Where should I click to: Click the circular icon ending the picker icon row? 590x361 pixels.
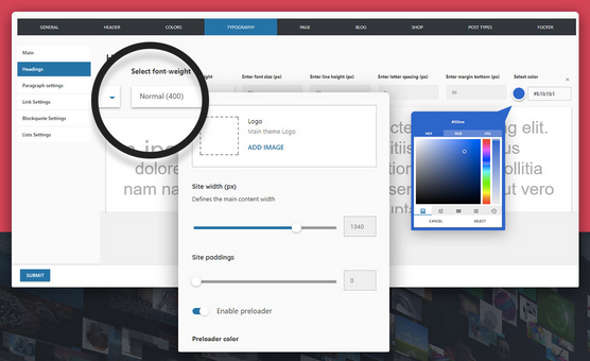[494, 211]
